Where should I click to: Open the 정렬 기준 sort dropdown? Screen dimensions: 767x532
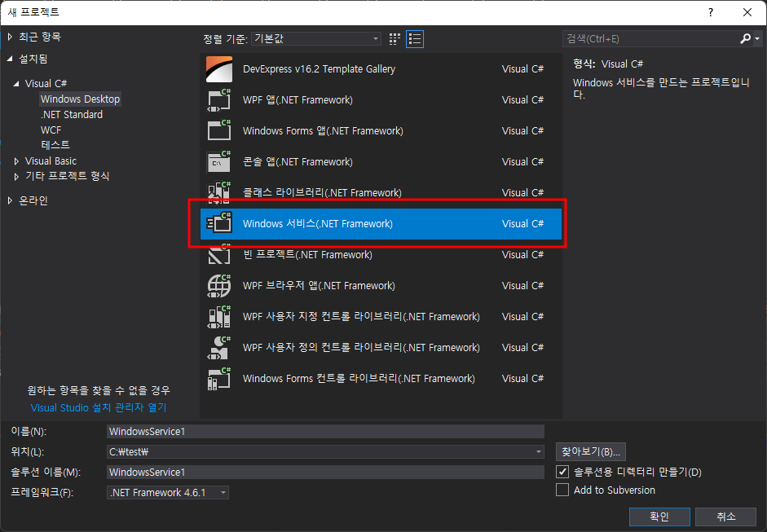pyautogui.click(x=316, y=38)
